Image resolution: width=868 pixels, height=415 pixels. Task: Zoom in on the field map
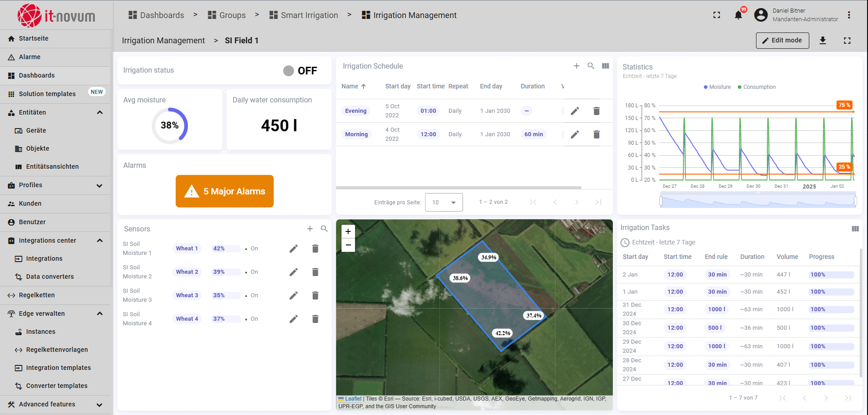[x=348, y=231]
